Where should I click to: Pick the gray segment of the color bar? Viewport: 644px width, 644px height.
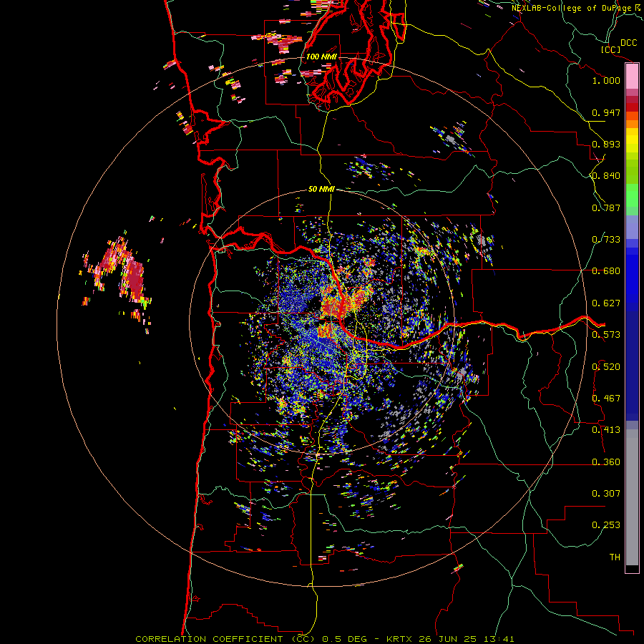[632, 497]
